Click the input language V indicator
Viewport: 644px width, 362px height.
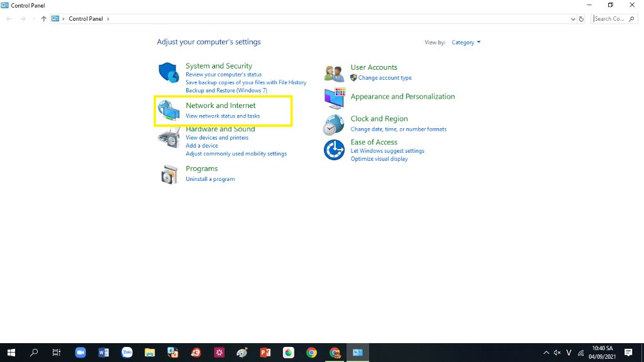click(x=569, y=353)
